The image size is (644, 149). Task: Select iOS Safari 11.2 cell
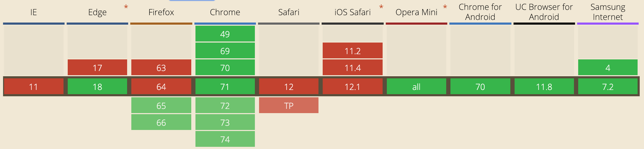(x=352, y=51)
